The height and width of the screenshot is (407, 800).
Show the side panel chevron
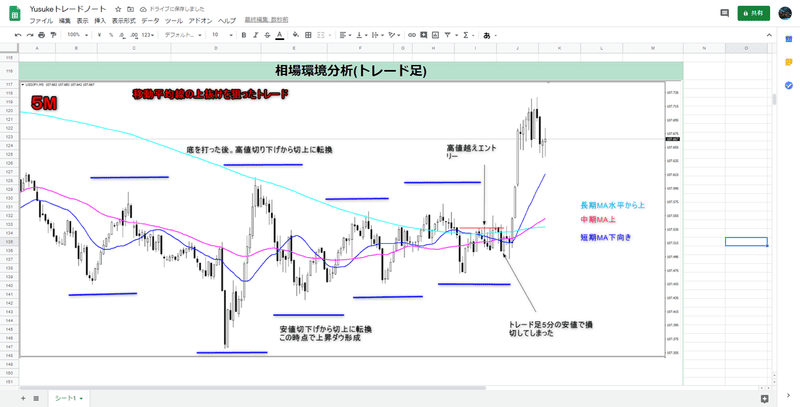[788, 395]
